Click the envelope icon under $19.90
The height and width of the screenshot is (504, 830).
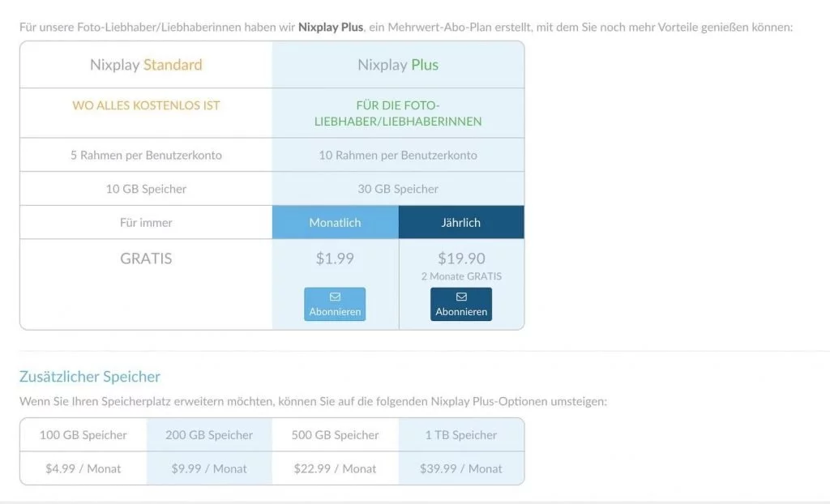click(461, 297)
